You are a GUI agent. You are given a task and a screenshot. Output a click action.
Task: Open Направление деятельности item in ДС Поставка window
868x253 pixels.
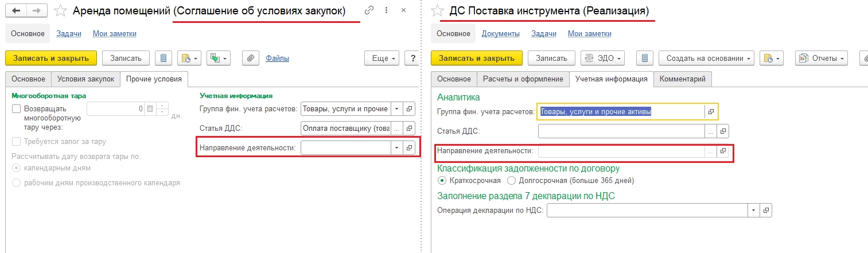(x=723, y=151)
